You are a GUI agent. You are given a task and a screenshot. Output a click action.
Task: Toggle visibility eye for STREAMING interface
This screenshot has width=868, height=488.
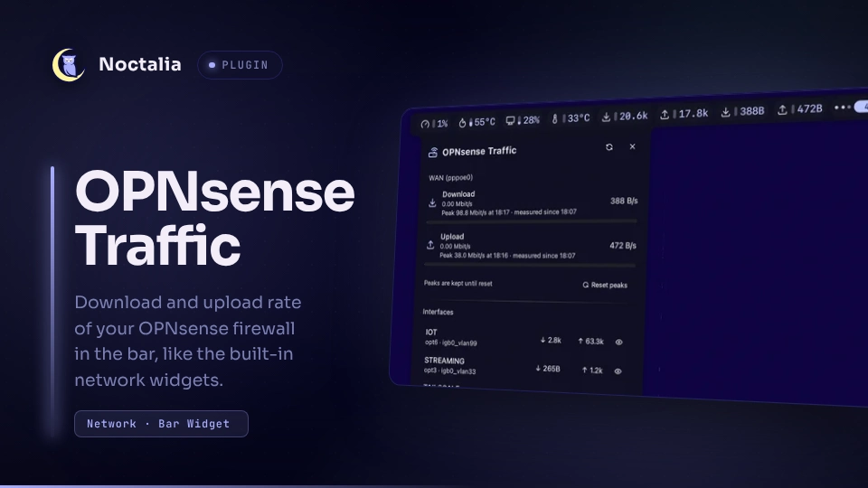(x=618, y=371)
